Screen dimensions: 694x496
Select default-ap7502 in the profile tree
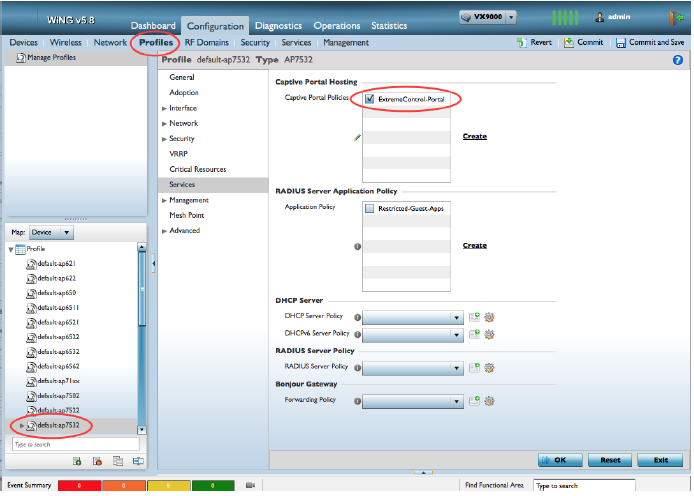(58, 396)
